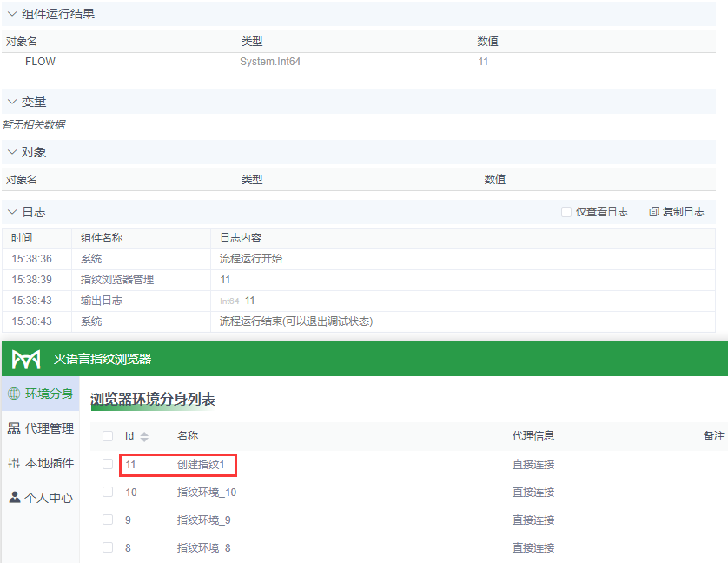The width and height of the screenshot is (728, 563).
Task: Sort Id descending with the down caret
Action: pos(144,440)
